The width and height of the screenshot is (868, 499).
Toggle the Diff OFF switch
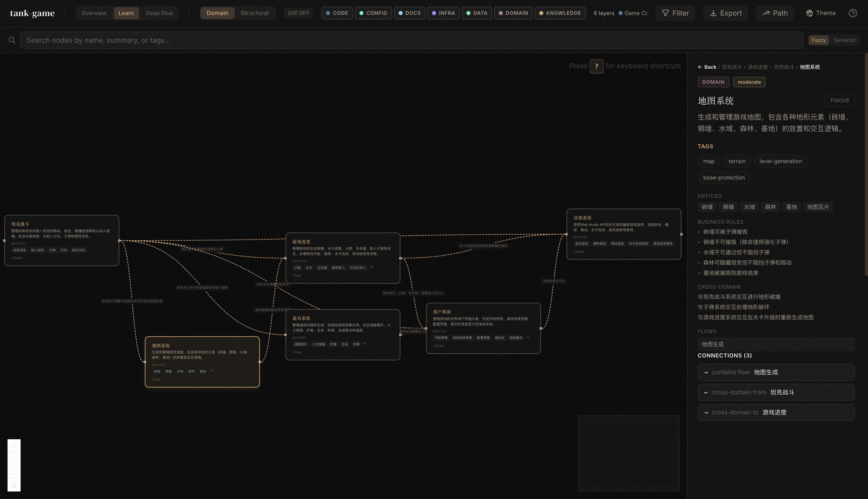[x=298, y=13]
